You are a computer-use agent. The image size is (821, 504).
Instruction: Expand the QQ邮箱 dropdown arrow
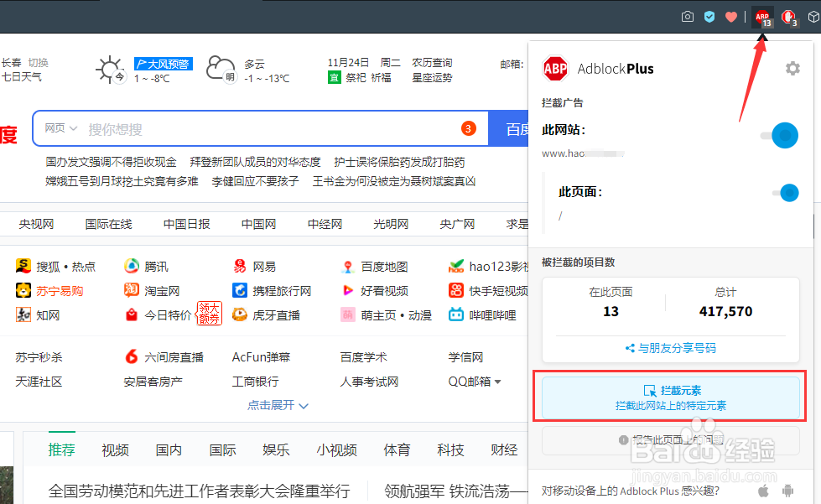[497, 382]
